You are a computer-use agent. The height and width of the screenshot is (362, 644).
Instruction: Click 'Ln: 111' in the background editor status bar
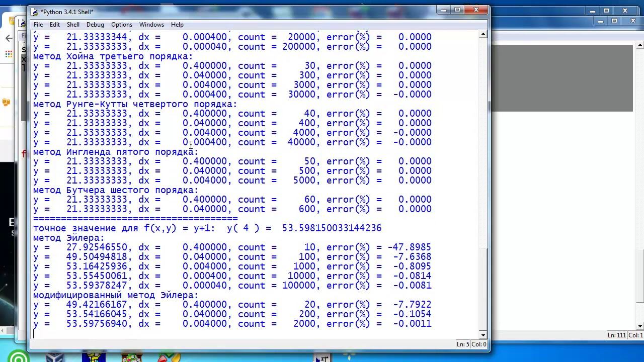tap(617, 335)
